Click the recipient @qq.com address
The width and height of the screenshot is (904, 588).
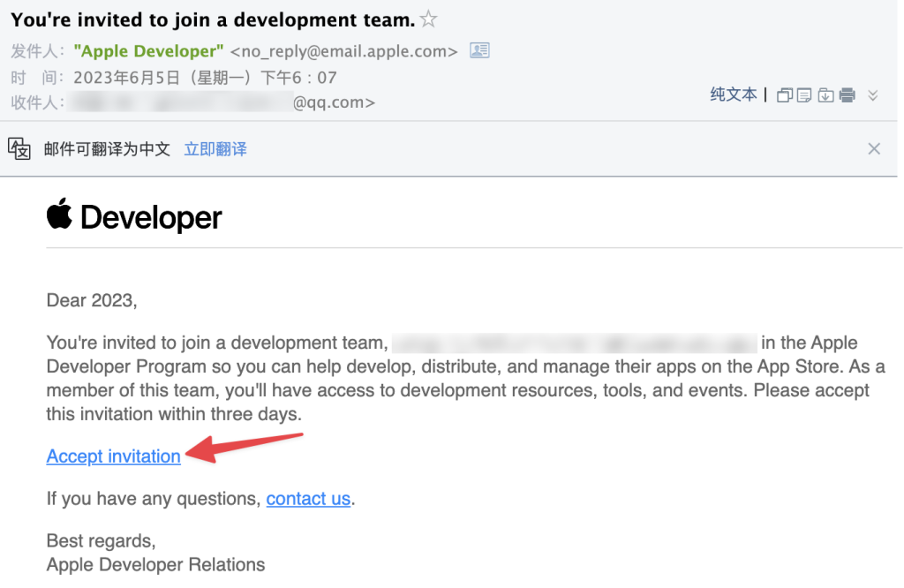pyautogui.click(x=334, y=102)
